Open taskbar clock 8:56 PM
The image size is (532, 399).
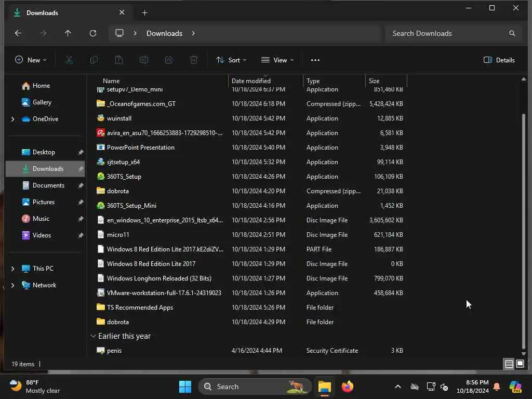tap(472, 387)
